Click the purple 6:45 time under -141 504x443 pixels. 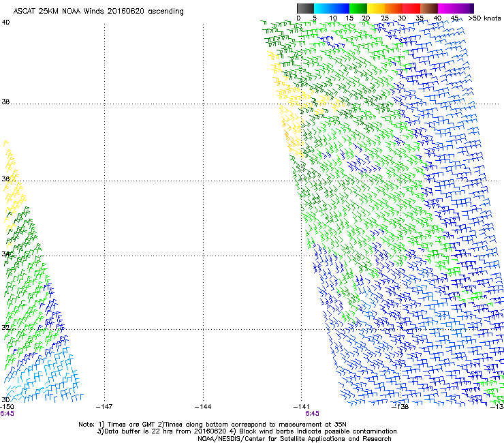click(312, 414)
